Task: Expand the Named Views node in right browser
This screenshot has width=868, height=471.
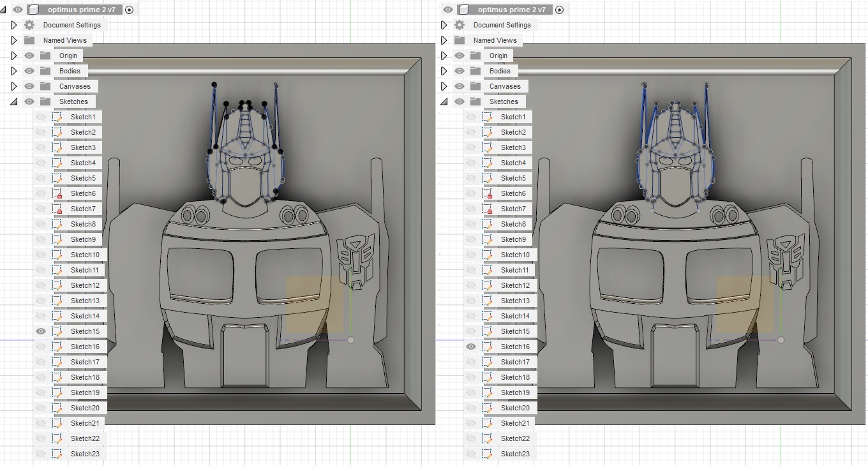Action: pyautogui.click(x=444, y=40)
